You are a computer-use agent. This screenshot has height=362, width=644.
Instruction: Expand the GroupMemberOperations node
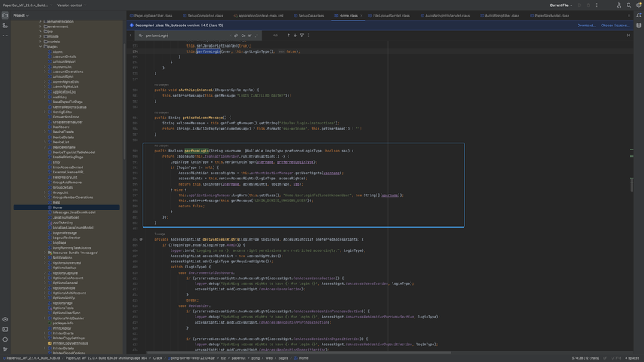click(x=45, y=198)
